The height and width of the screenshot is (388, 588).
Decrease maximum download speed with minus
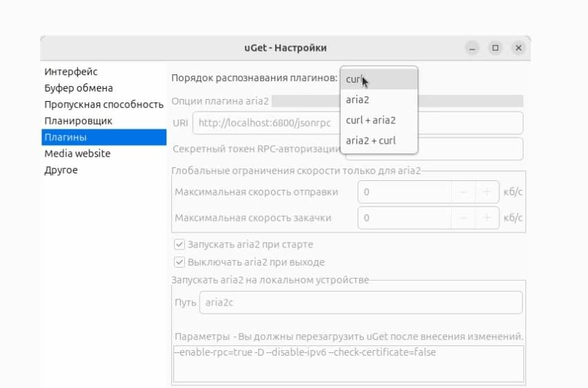463,218
